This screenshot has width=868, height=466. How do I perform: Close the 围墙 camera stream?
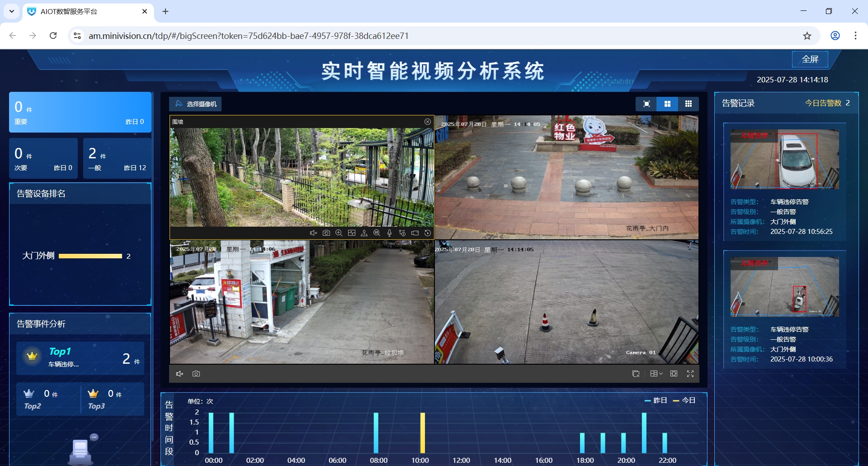point(428,122)
